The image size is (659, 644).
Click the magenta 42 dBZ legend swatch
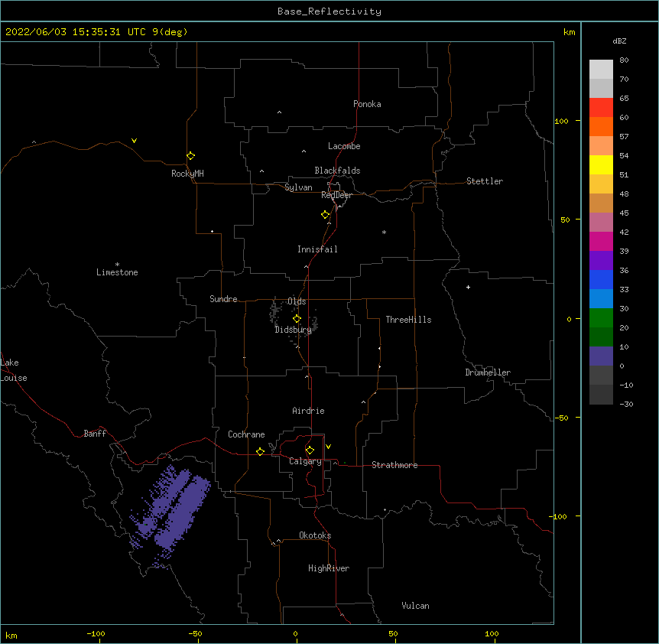click(x=601, y=242)
